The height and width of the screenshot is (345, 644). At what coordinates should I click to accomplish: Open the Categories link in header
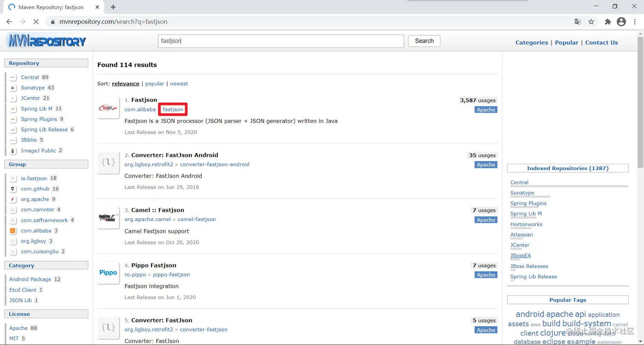532,43
